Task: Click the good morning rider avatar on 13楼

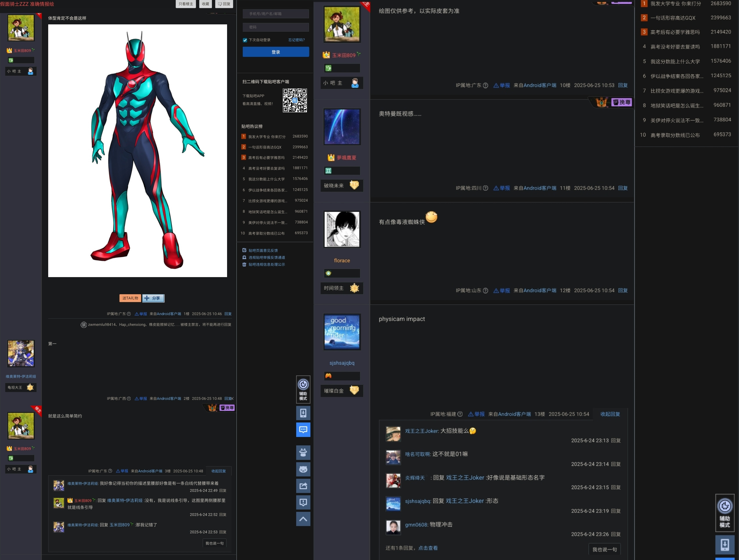Action: (x=342, y=332)
